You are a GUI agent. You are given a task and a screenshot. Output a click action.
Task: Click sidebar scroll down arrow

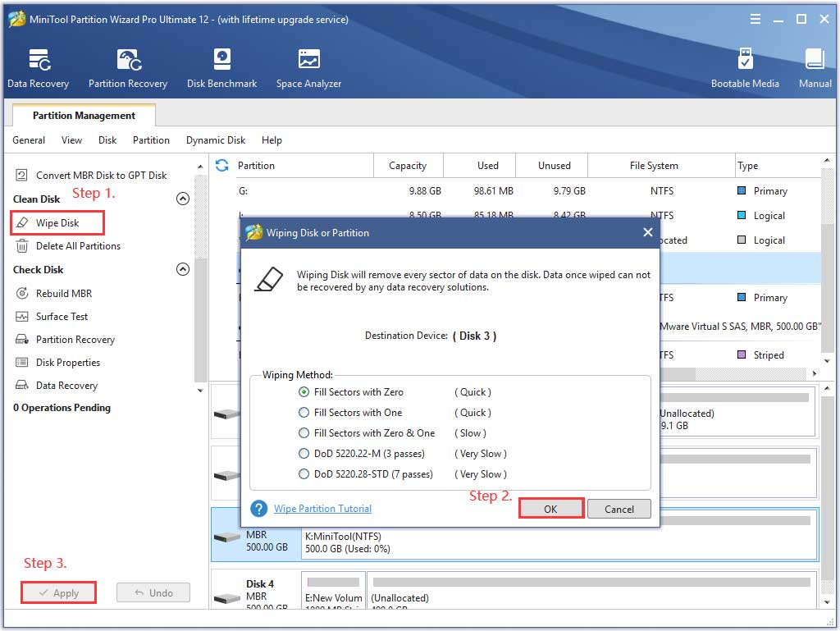click(x=200, y=391)
